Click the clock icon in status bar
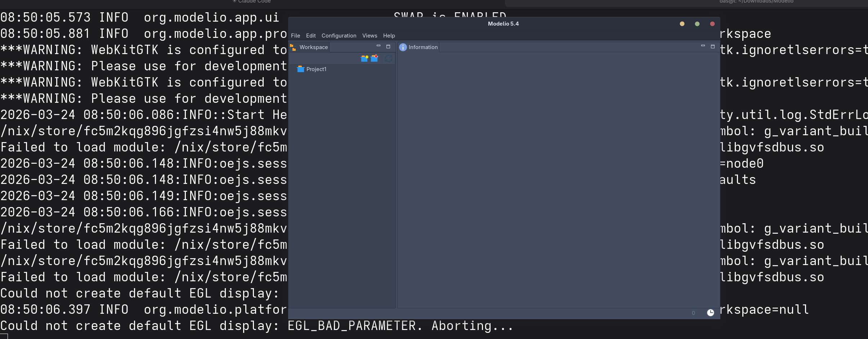This screenshot has height=339, width=868. (x=710, y=313)
